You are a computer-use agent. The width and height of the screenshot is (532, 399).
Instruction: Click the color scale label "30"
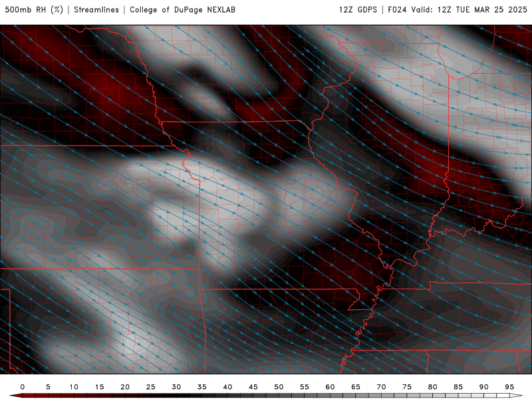point(176,387)
